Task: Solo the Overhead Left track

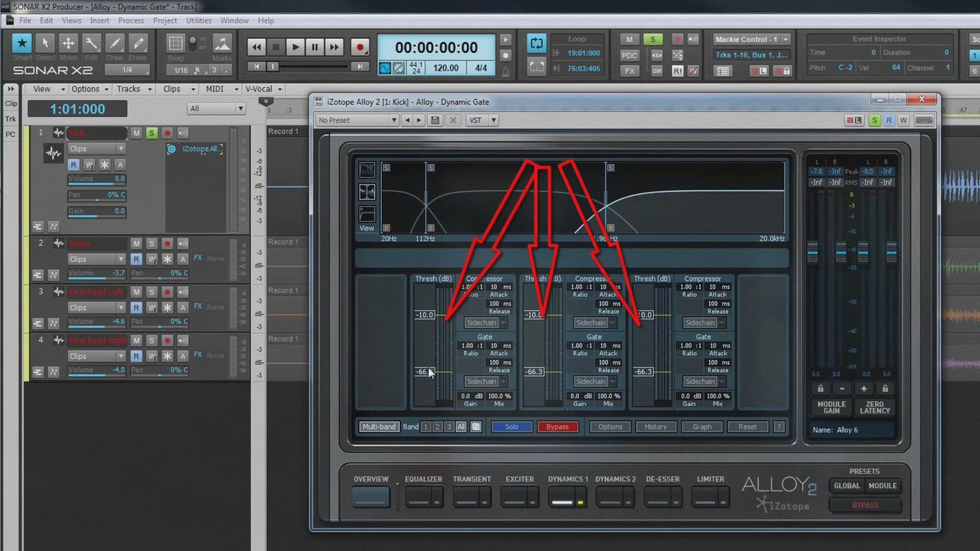Action: tap(152, 292)
